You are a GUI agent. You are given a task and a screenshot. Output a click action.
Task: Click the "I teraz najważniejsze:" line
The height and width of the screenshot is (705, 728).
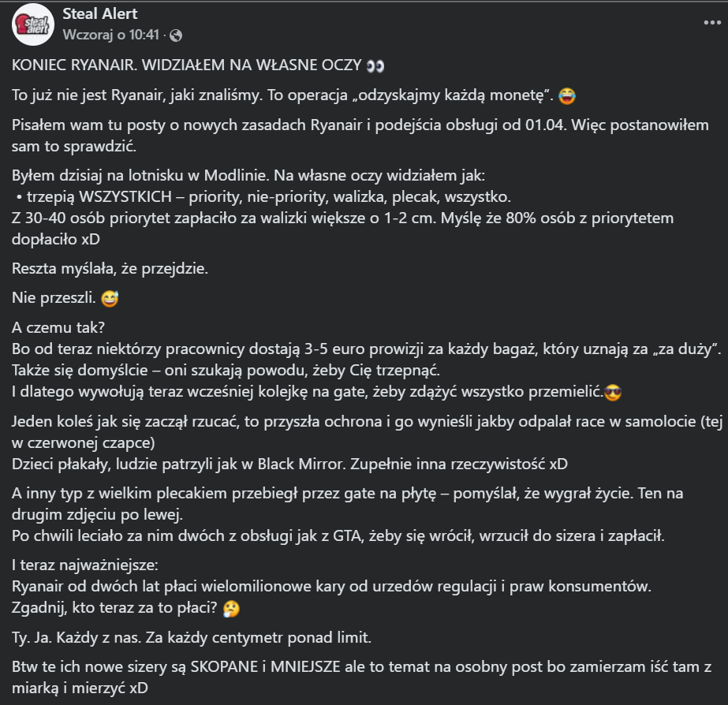(x=85, y=565)
